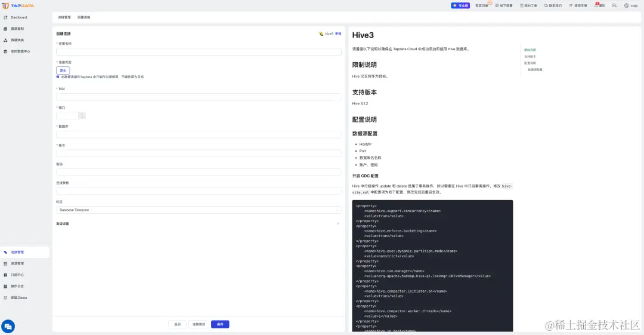644x335 pixels.
Task: Open 数据复制 in sidebar
Action: [x=17, y=29]
